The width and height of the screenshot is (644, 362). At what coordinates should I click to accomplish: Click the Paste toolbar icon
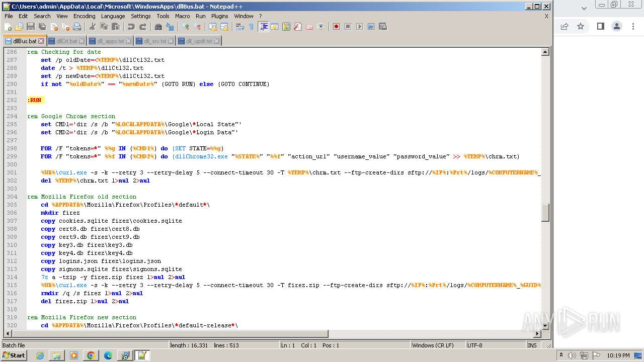tap(115, 27)
